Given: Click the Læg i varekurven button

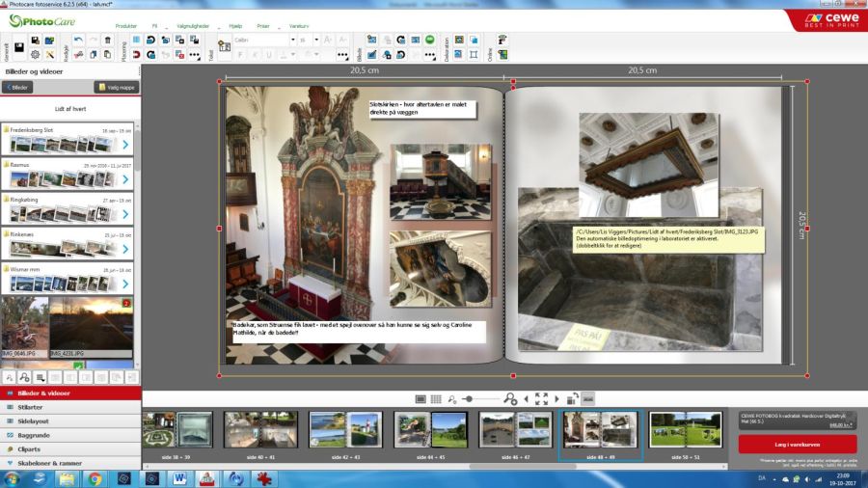Looking at the screenshot, I should pyautogui.click(x=797, y=443).
